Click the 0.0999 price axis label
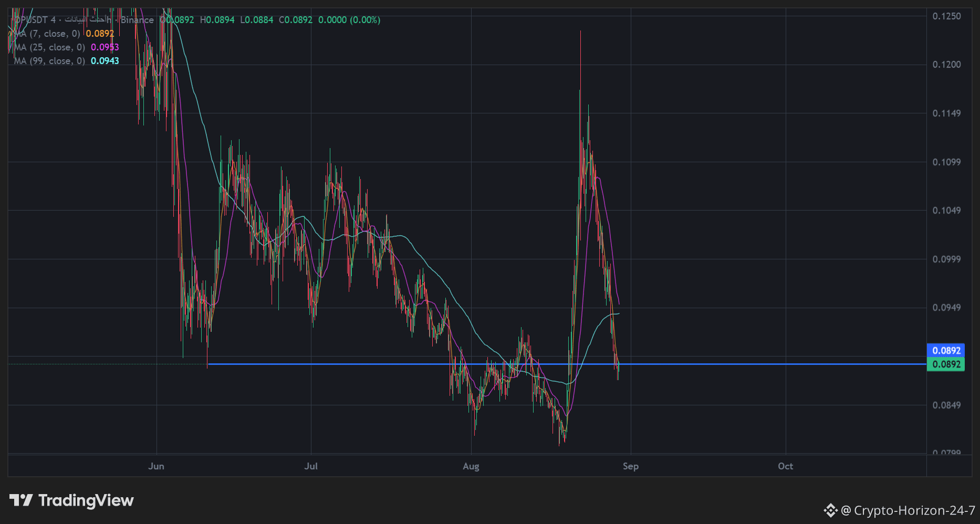The image size is (980, 524). [947, 259]
